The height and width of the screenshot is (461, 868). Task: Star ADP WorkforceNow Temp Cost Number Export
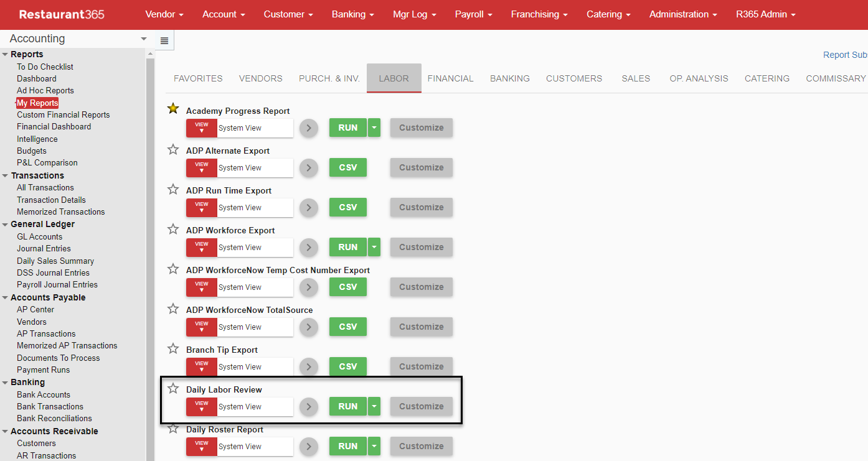coord(173,269)
